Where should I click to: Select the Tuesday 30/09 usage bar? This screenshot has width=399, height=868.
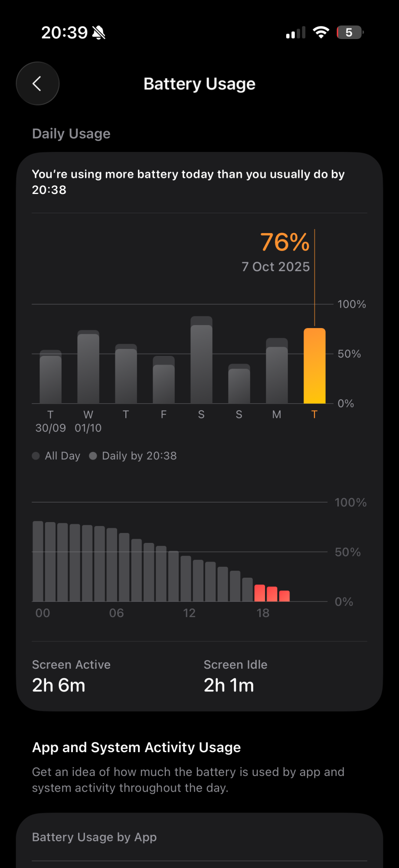pos(50,378)
